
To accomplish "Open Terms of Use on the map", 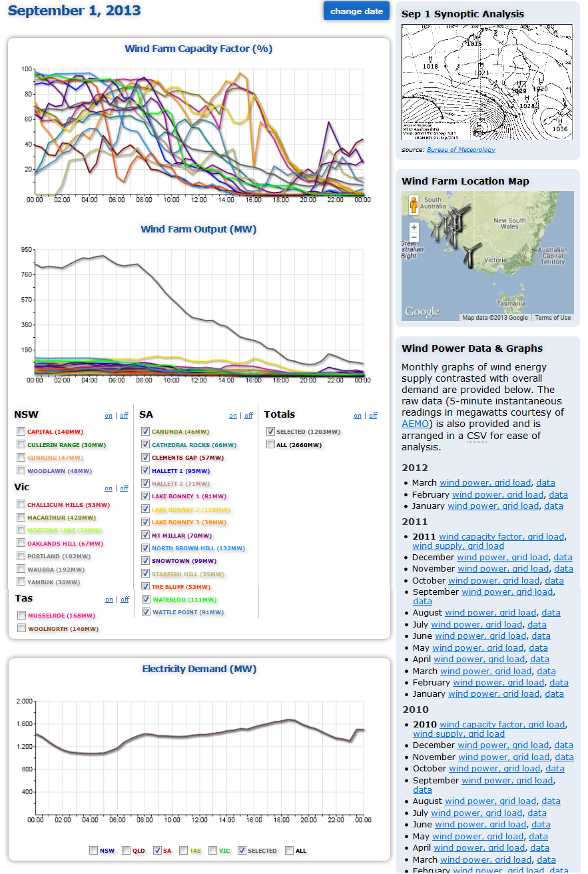I will pos(553,318).
